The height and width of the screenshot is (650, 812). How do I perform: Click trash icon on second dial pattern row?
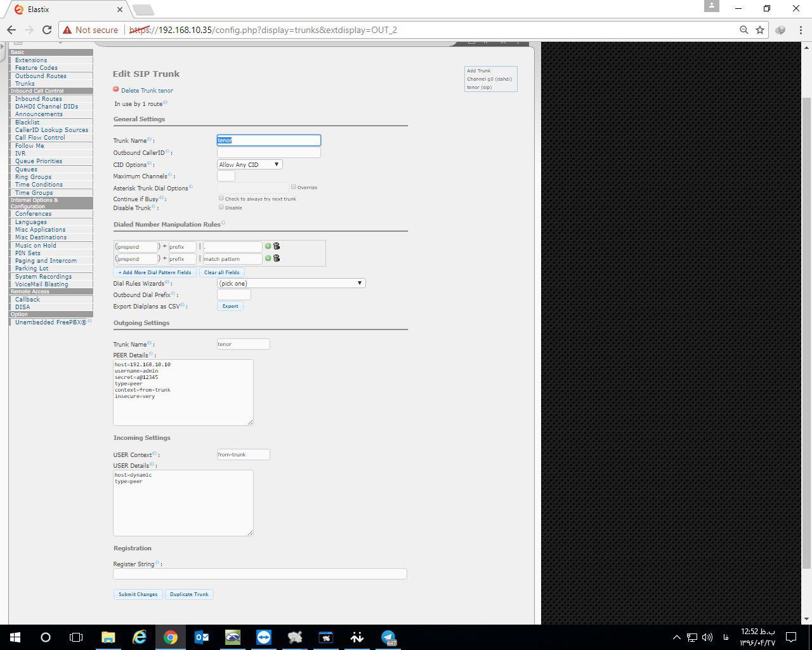click(277, 258)
